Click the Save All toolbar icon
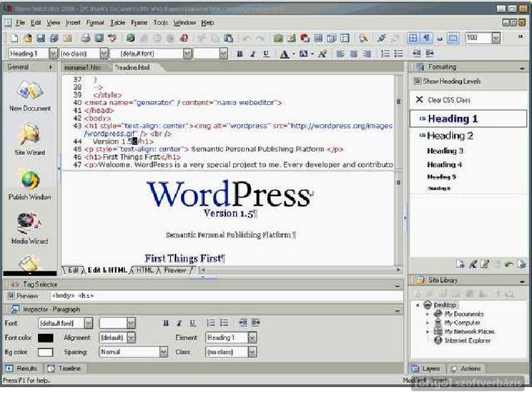This screenshot has width=532, height=399. [54, 38]
